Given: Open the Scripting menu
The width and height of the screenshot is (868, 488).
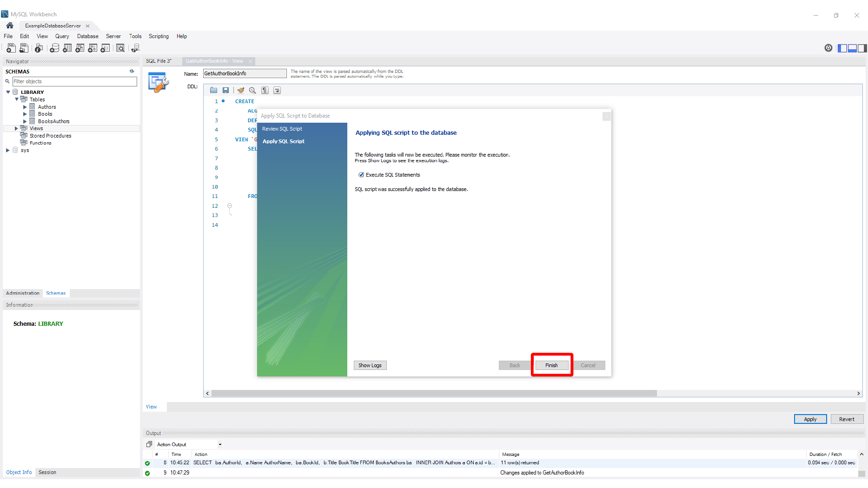Looking at the screenshot, I should [159, 36].
